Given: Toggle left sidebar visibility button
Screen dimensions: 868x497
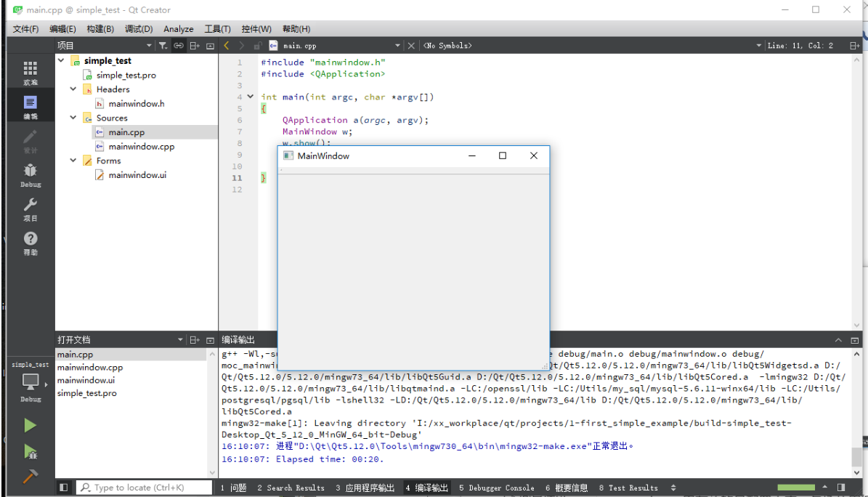Looking at the screenshot, I should (x=64, y=487).
